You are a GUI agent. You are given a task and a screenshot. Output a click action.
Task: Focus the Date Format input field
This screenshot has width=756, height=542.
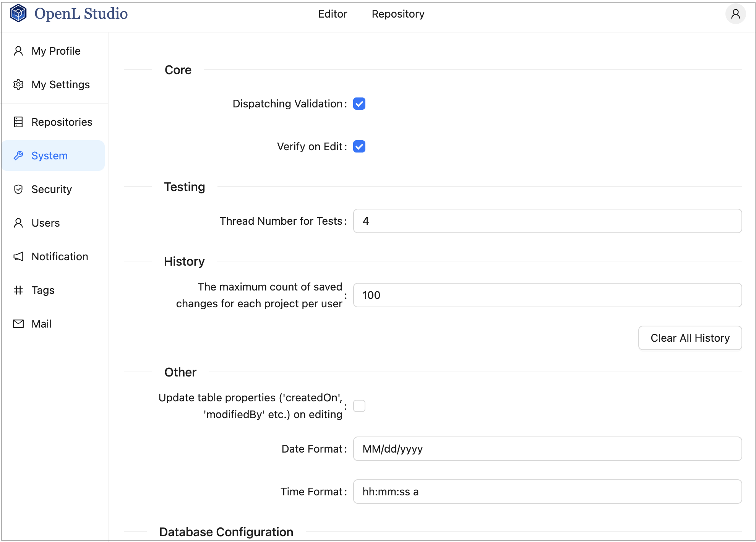pyautogui.click(x=547, y=449)
